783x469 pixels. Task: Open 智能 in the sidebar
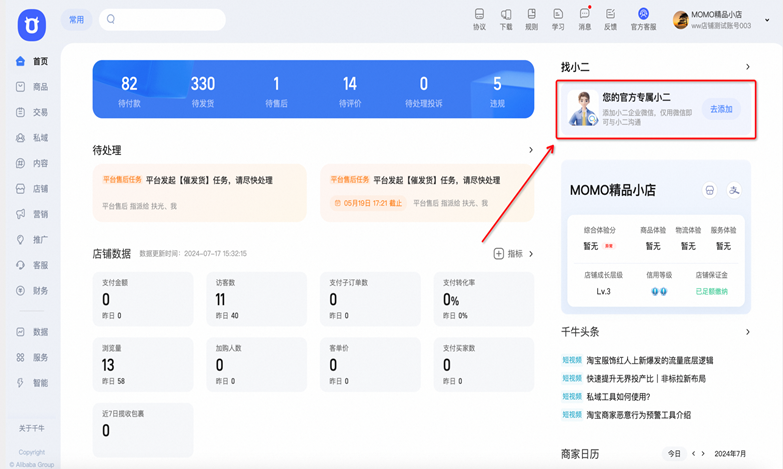(x=32, y=383)
